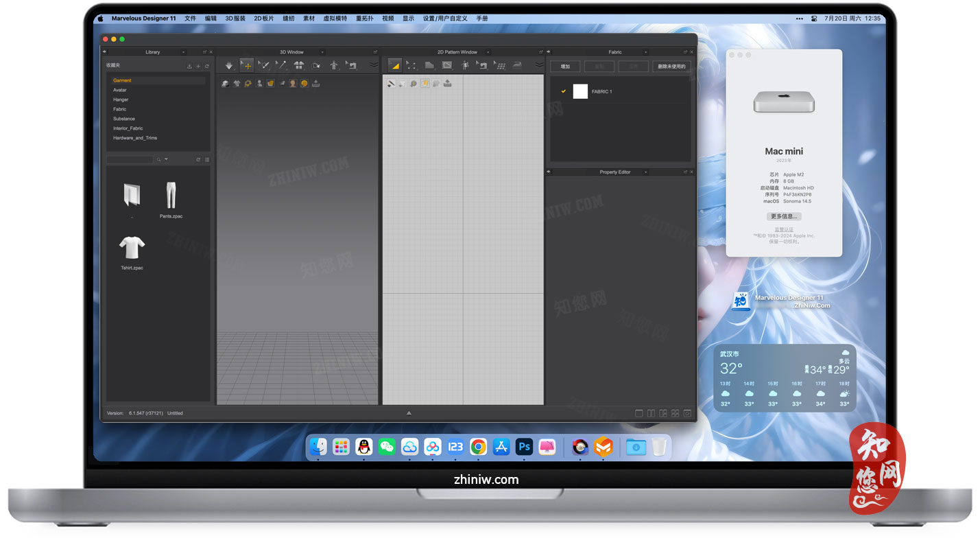This screenshot has height=547, width=980.
Task: Click the library search input field
Action: point(130,159)
